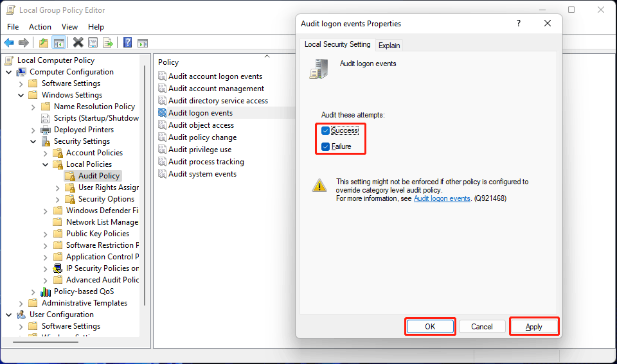The height and width of the screenshot is (364, 617).
Task: Open the View menu
Action: coord(69,27)
